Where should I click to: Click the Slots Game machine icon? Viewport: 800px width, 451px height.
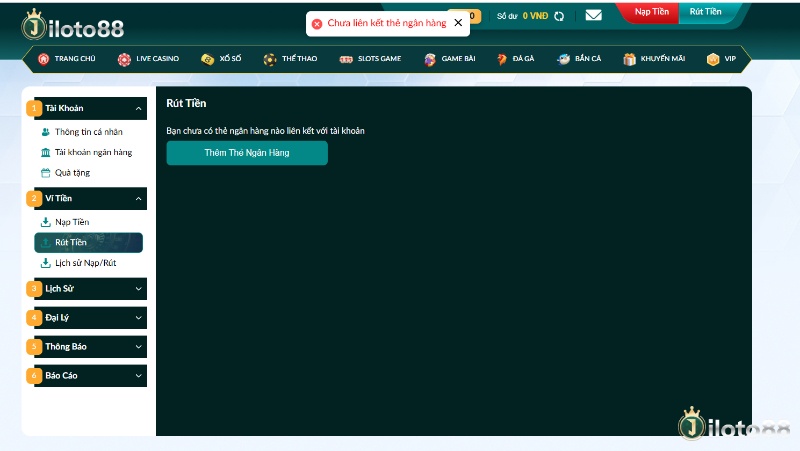[346, 60]
